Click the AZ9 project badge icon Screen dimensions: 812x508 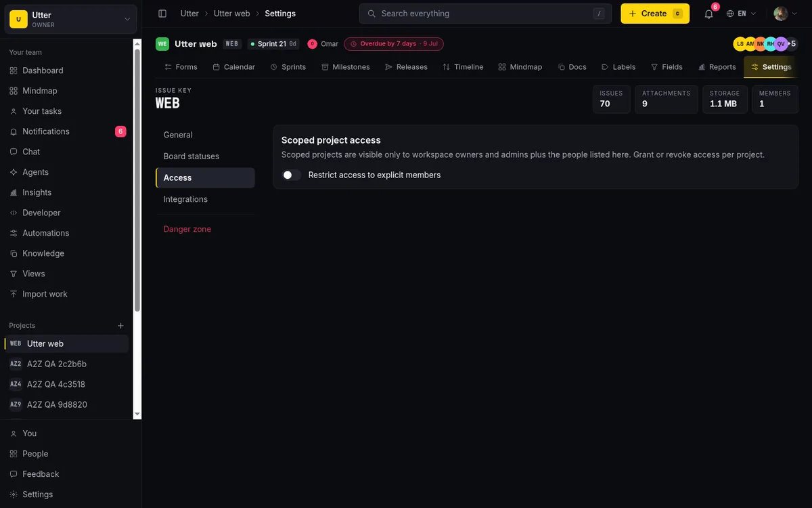click(16, 404)
